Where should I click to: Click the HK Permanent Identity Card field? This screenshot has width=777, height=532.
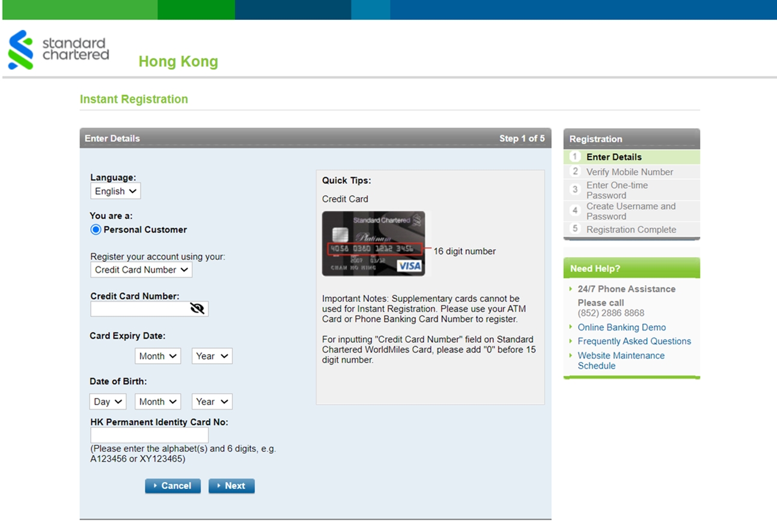(x=149, y=435)
